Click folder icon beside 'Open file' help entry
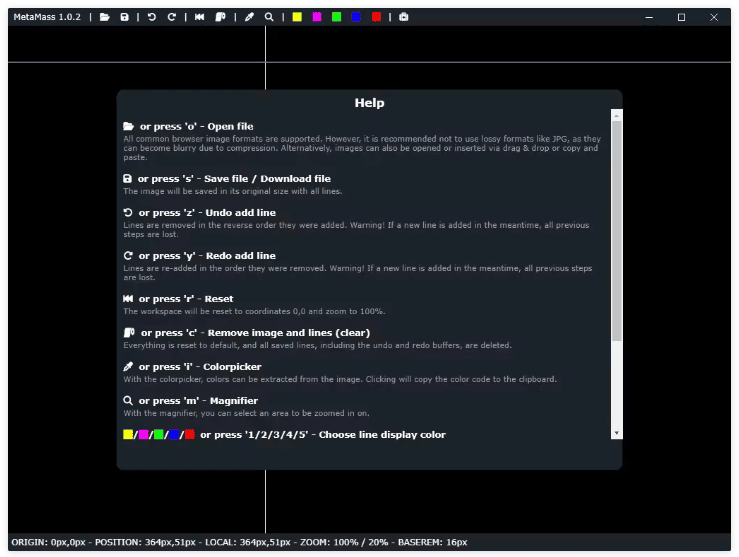 tap(128, 126)
